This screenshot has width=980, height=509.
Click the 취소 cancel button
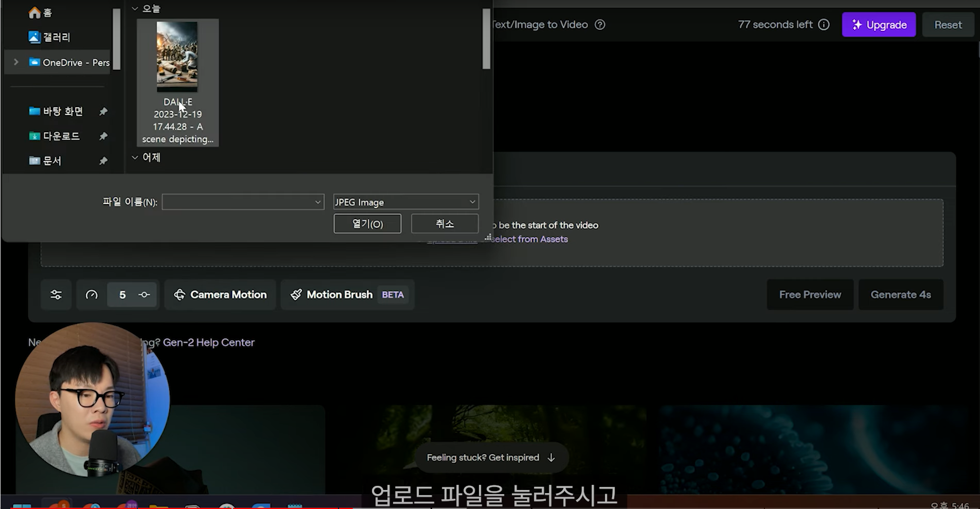coord(444,224)
